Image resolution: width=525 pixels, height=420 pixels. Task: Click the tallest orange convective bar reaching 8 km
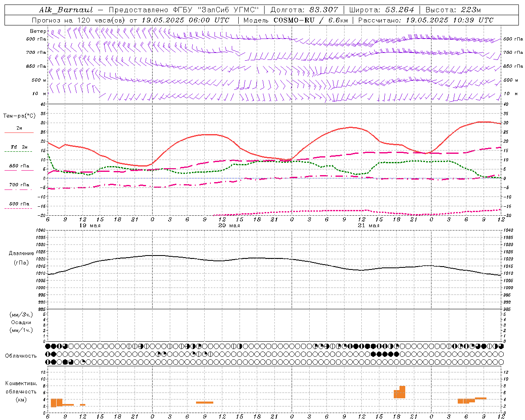coord(402,392)
